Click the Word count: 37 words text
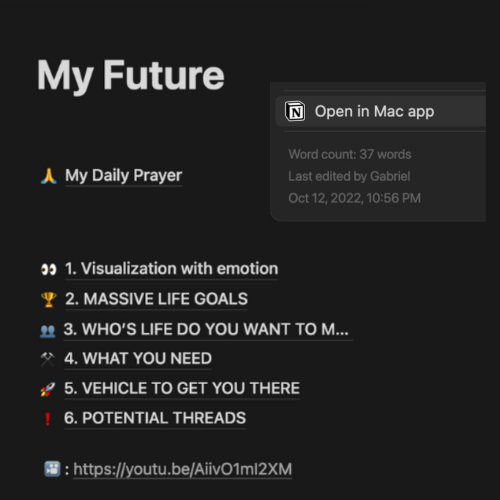 [350, 154]
